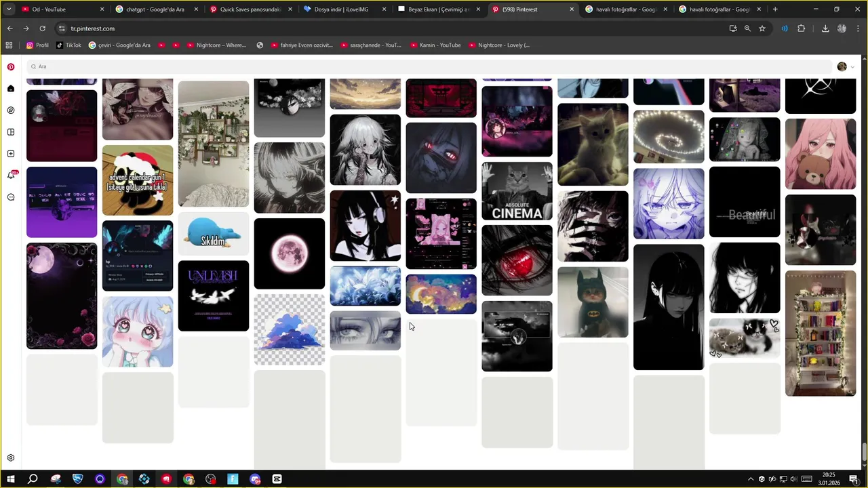Open the Explore compass icon in sidebar
The width and height of the screenshot is (868, 488).
click(11, 110)
